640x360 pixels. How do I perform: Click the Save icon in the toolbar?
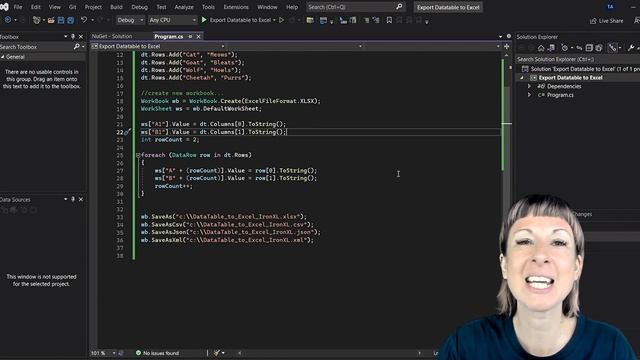(61, 20)
